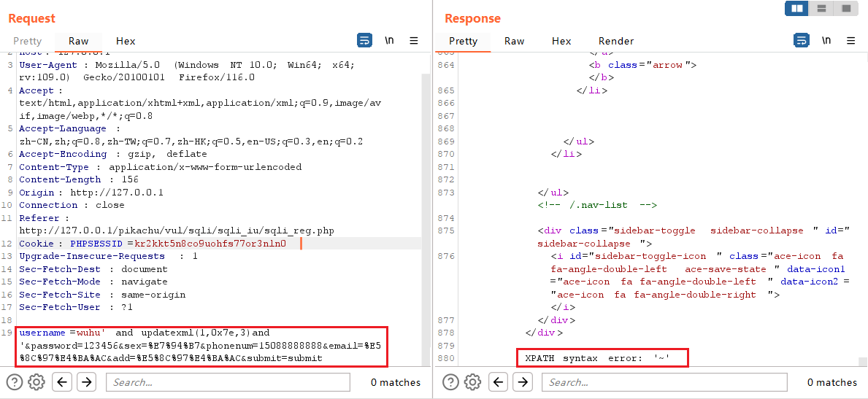Focus the Request search field
The width and height of the screenshot is (868, 399).
click(228, 381)
